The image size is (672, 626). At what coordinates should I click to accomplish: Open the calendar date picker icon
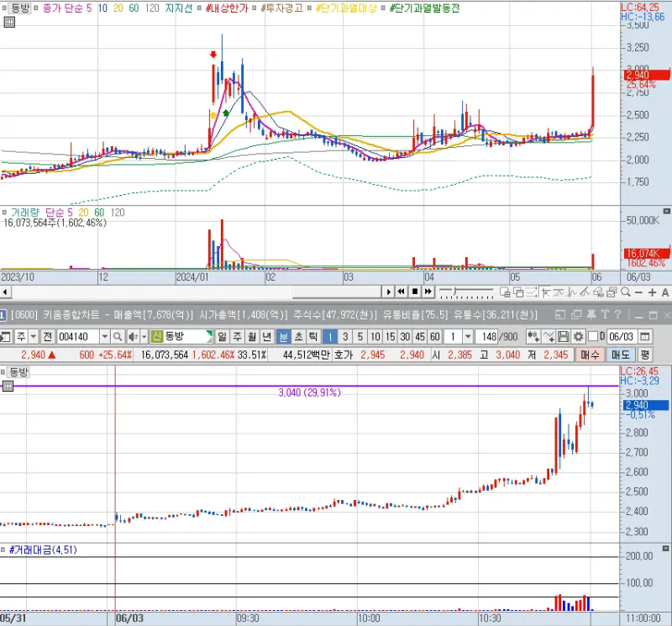[x=645, y=337]
